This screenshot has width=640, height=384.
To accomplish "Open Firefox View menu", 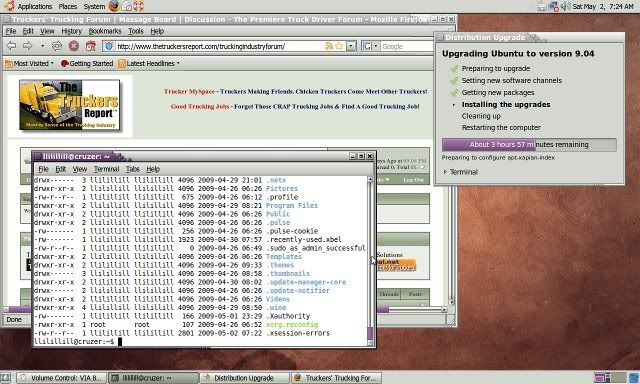I will 47,31.
